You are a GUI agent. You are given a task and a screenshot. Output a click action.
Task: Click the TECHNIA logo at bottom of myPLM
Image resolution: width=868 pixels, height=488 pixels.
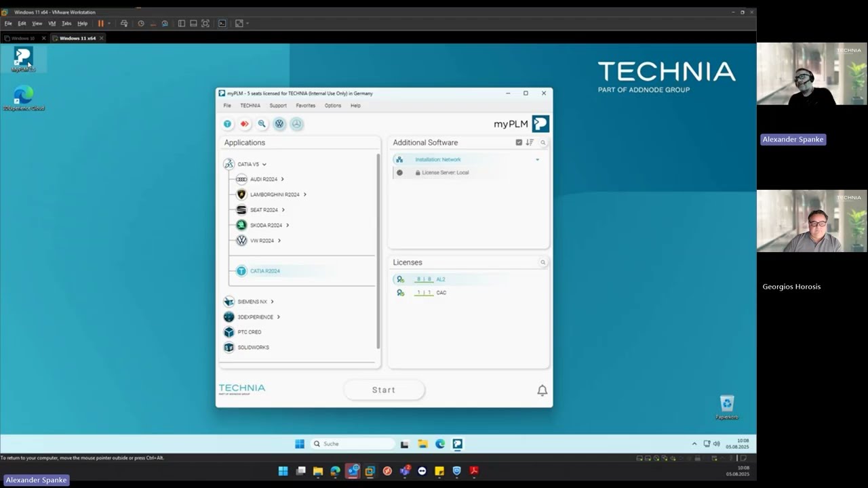pyautogui.click(x=242, y=389)
